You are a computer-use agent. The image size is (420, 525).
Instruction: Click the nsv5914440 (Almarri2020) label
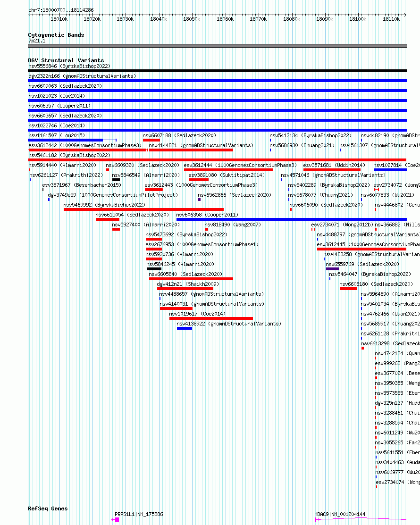pyautogui.click(x=62, y=166)
